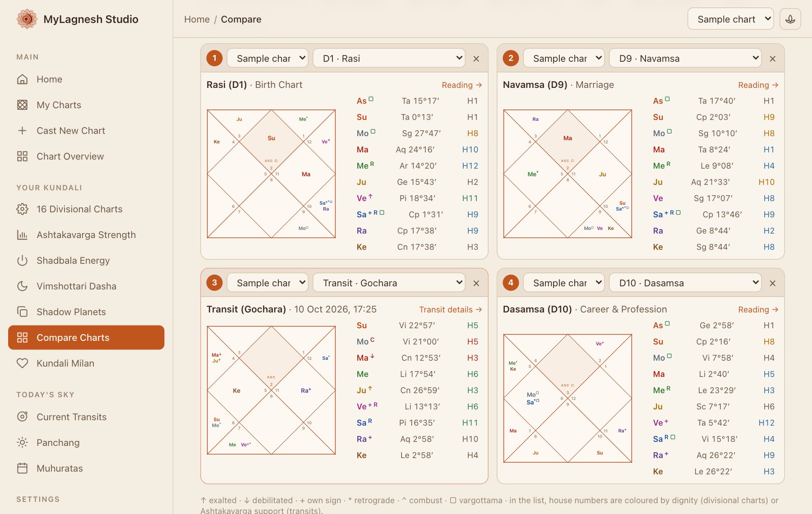
Task: Open Home via its house icon
Action: 22,79
